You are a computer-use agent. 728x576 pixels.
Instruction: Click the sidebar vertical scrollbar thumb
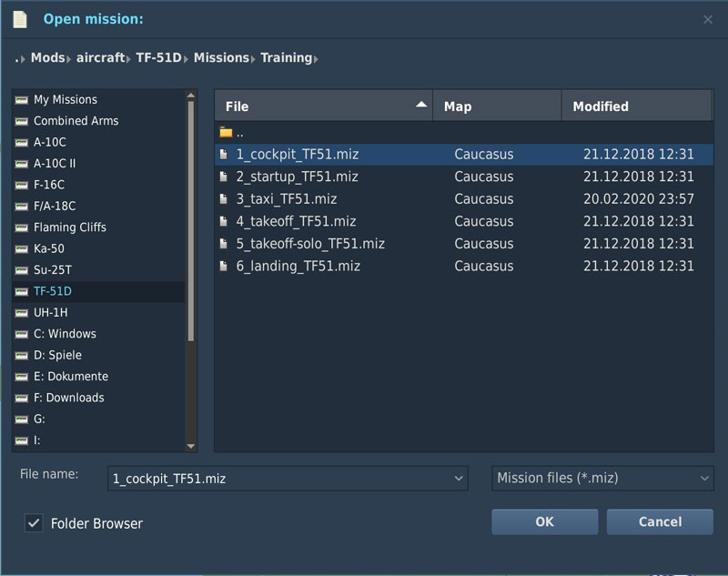191,221
